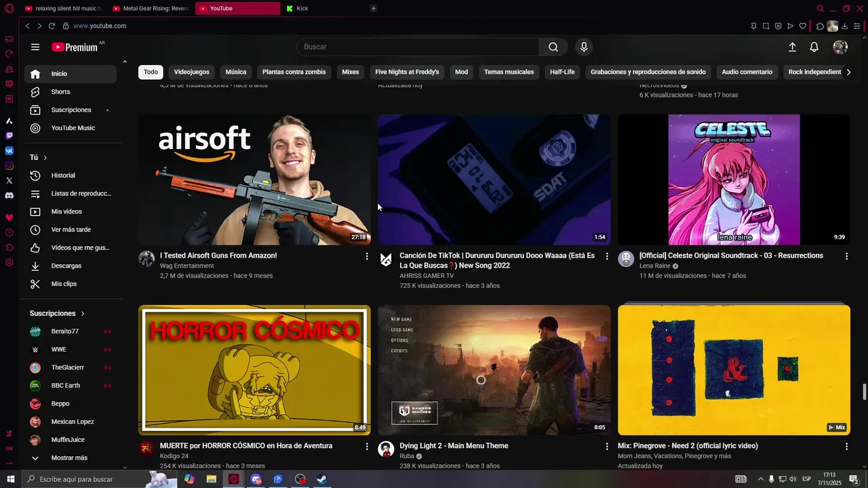Open the notifications bell
The width and height of the screenshot is (868, 488).
coord(814,47)
